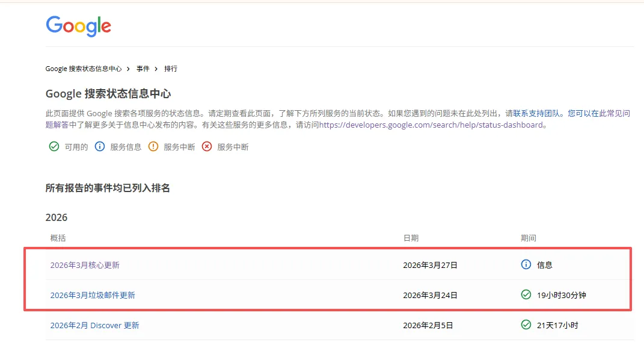644x345 pixels.
Task: Click the green checkmark legend icon
Action: coord(54,146)
